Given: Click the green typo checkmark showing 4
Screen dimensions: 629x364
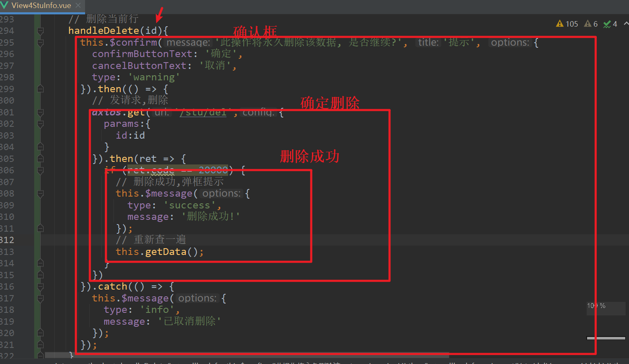Looking at the screenshot, I should pyautogui.click(x=610, y=24).
